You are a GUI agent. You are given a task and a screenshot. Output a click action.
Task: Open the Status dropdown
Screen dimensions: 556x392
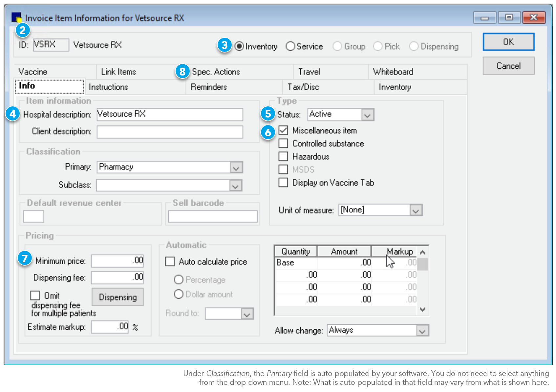coord(368,115)
